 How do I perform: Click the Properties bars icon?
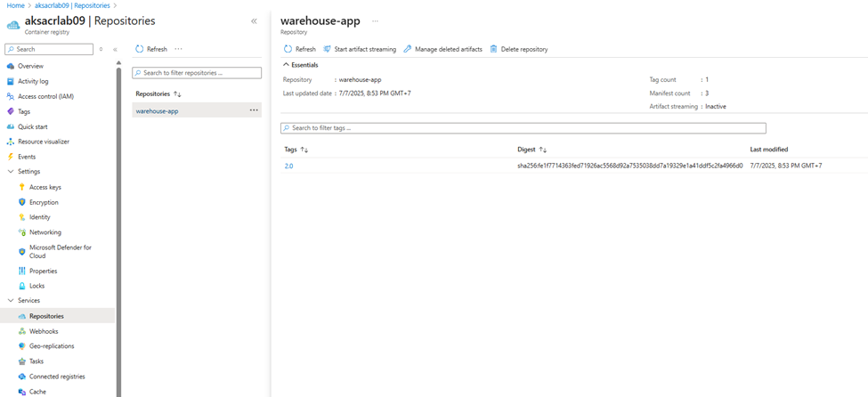coord(22,271)
